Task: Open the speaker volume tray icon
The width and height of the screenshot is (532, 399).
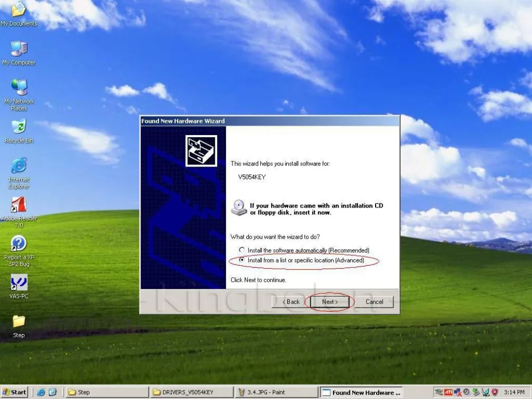Action: tap(467, 392)
